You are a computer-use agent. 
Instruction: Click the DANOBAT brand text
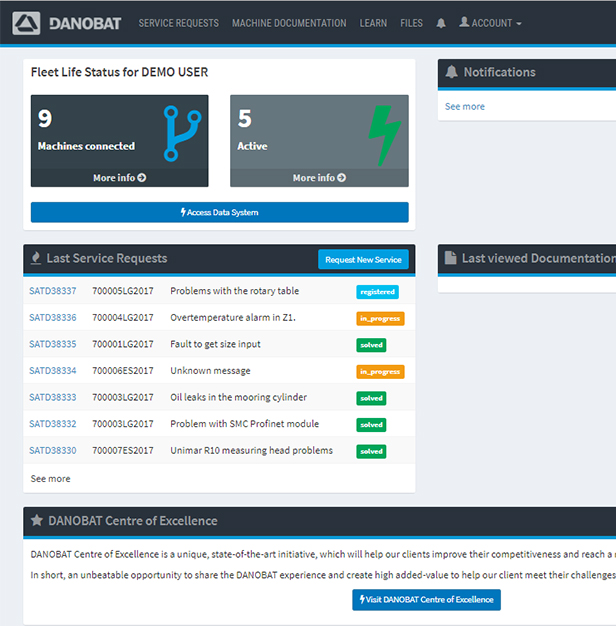pyautogui.click(x=85, y=24)
